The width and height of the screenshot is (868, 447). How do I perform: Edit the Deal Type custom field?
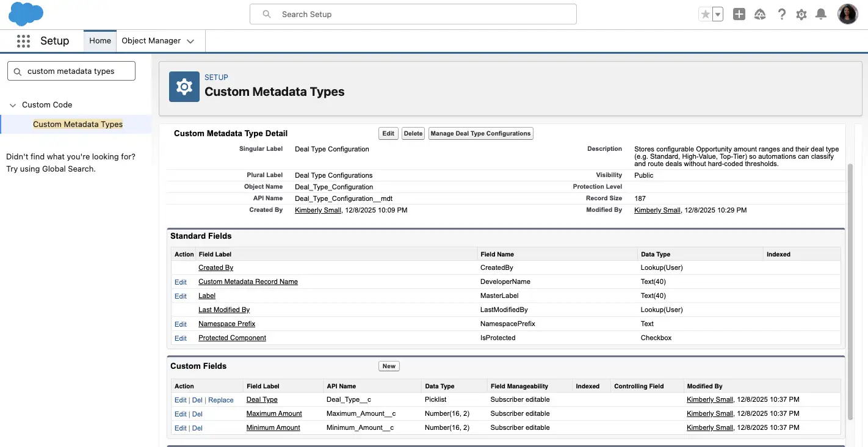[x=181, y=400]
